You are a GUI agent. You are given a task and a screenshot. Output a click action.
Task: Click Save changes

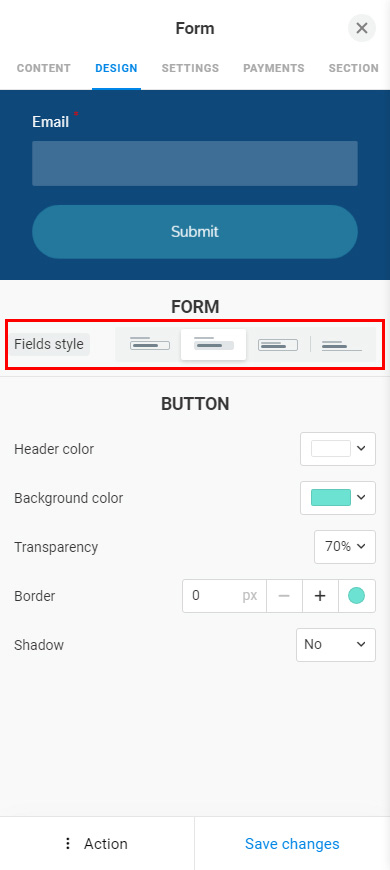[x=292, y=843]
